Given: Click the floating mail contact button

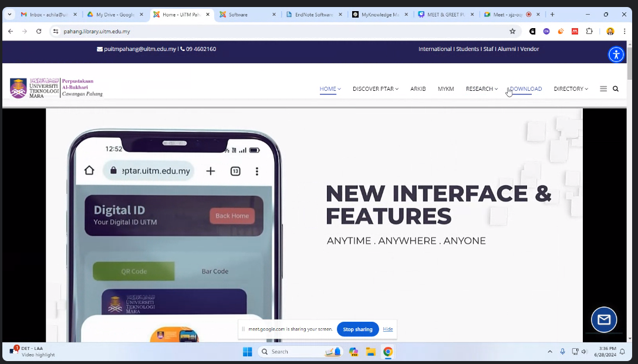Looking at the screenshot, I should (x=604, y=319).
